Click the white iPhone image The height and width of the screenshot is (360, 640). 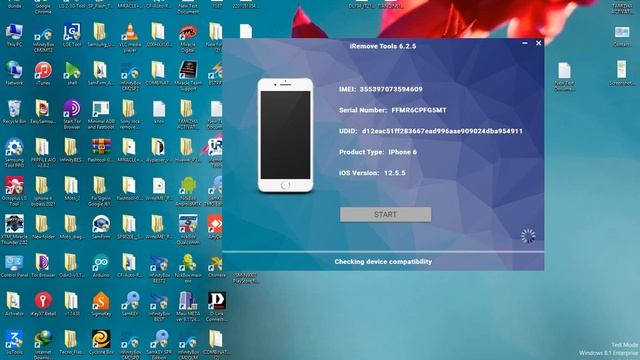click(x=285, y=135)
